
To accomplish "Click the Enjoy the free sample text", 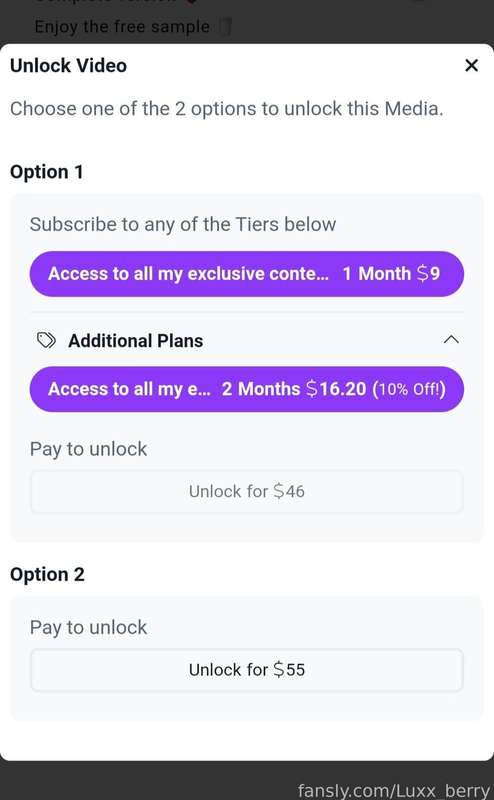I will [x=122, y=27].
